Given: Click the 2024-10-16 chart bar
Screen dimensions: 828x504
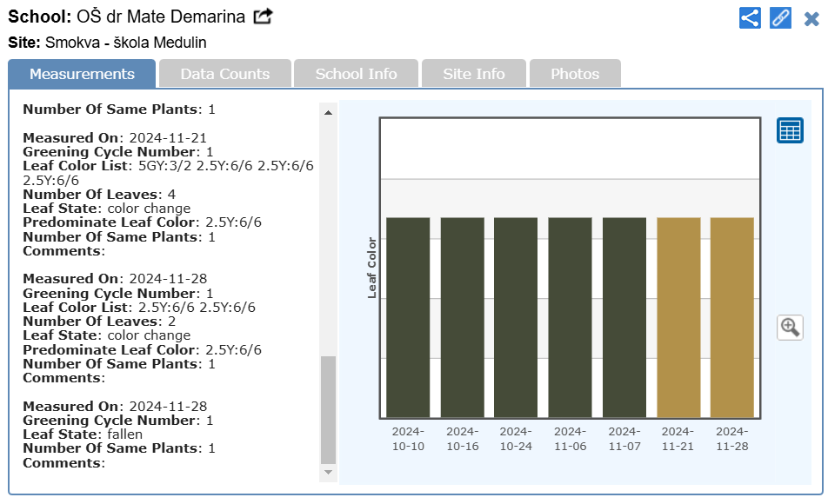Looking at the screenshot, I should [x=462, y=317].
